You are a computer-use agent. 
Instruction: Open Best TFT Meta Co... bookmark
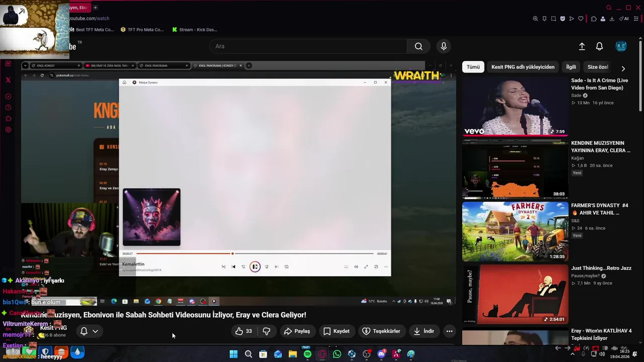(92, 30)
